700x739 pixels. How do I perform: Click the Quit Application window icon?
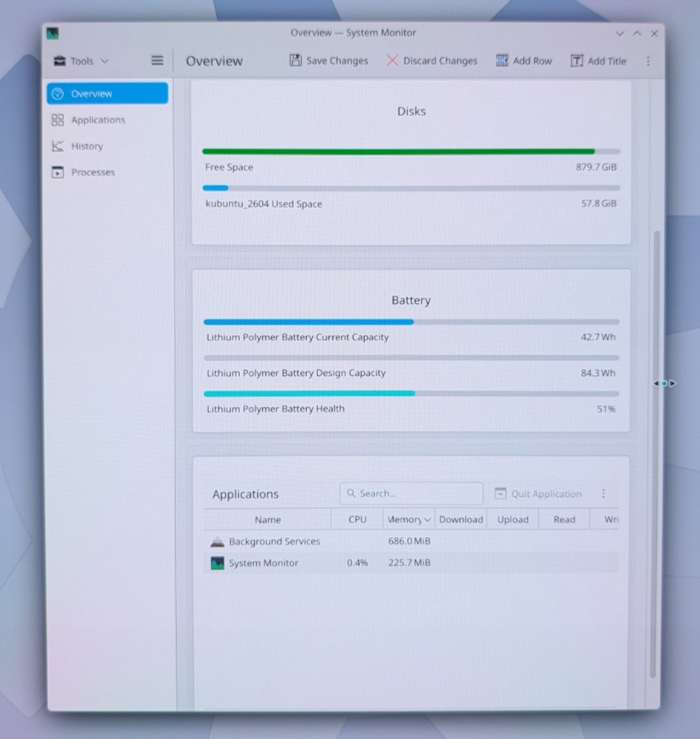pyautogui.click(x=500, y=494)
